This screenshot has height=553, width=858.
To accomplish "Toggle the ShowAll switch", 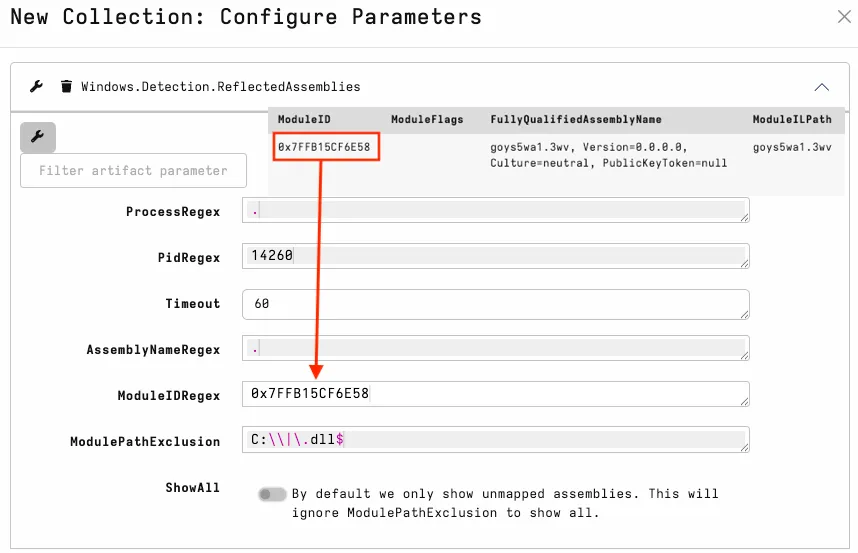I will point(271,494).
